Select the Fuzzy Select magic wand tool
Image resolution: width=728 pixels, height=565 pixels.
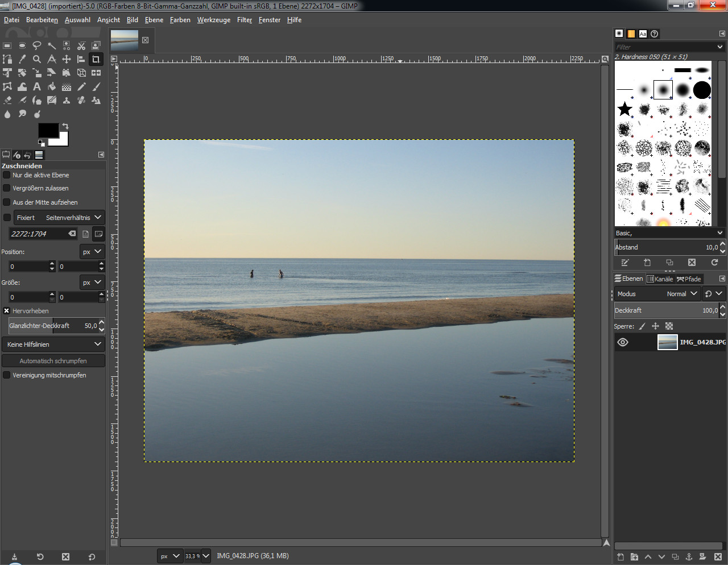[52, 45]
